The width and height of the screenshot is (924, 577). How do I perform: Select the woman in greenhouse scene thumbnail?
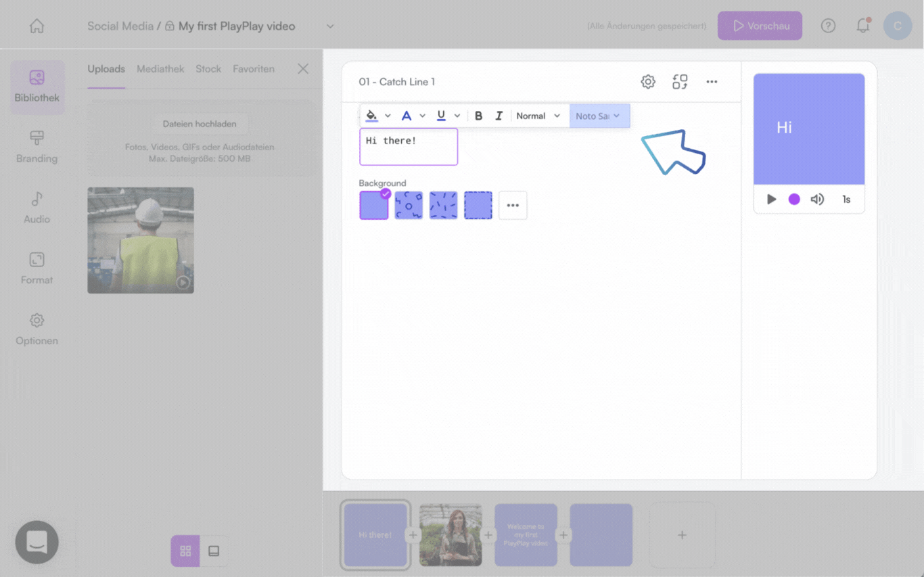[451, 534]
